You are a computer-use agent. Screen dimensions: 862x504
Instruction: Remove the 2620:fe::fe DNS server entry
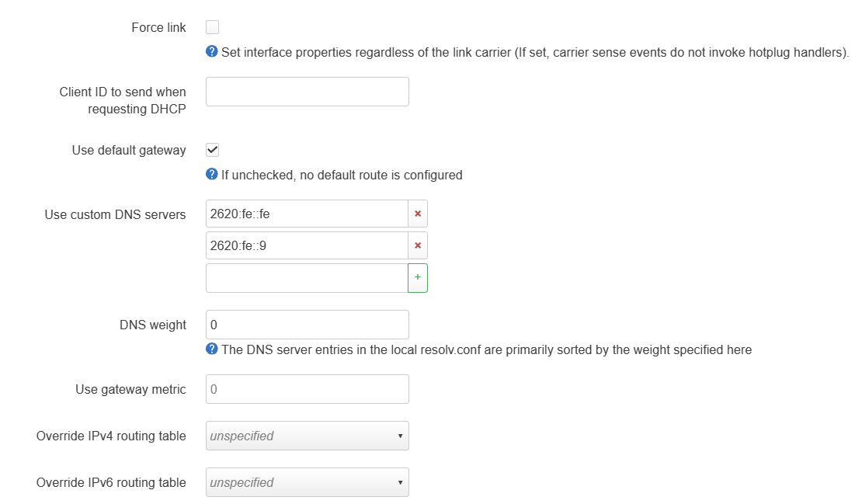[418, 214]
